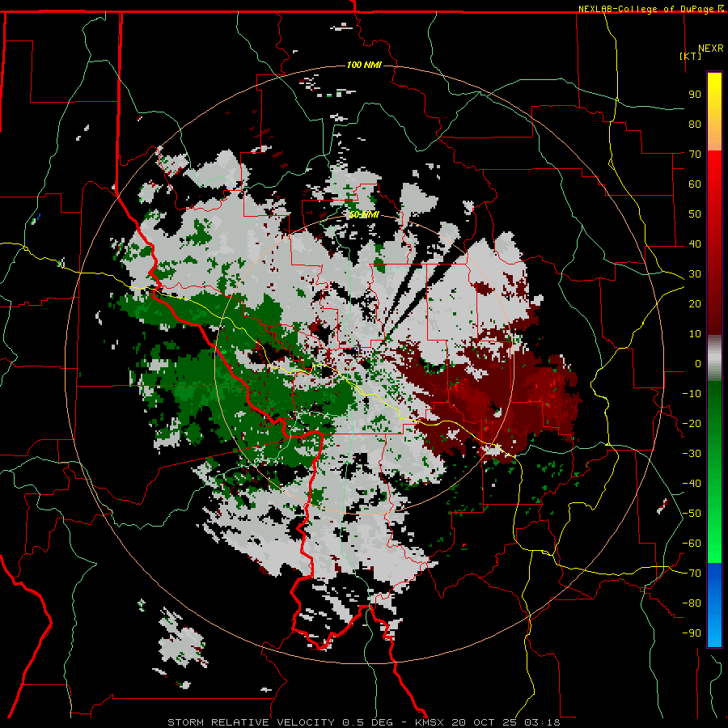
Task: Click the 70 knot scale label
Action: click(x=695, y=154)
